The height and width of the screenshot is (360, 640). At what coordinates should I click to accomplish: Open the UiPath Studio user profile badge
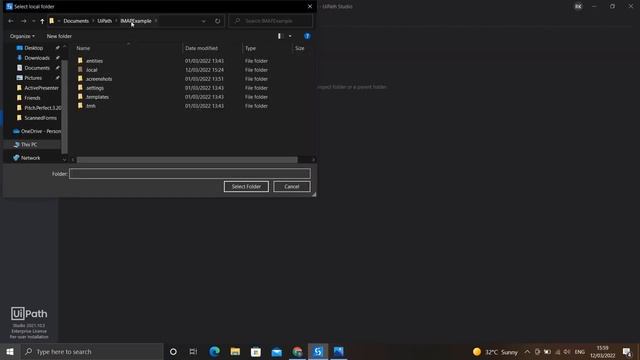578,7
